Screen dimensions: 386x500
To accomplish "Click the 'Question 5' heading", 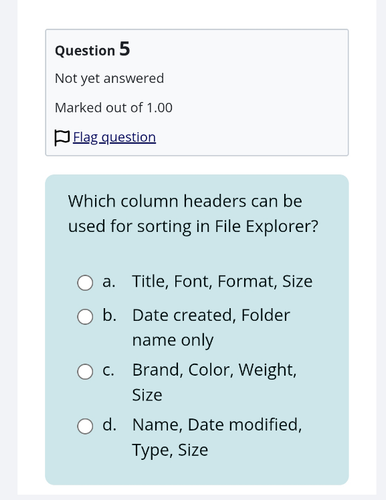I will 92,50.
